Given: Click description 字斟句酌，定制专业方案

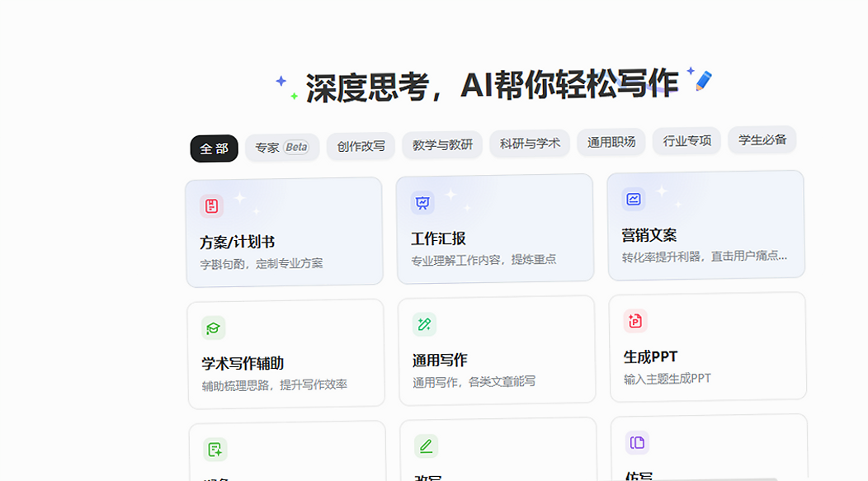Looking at the screenshot, I should pos(262,263).
